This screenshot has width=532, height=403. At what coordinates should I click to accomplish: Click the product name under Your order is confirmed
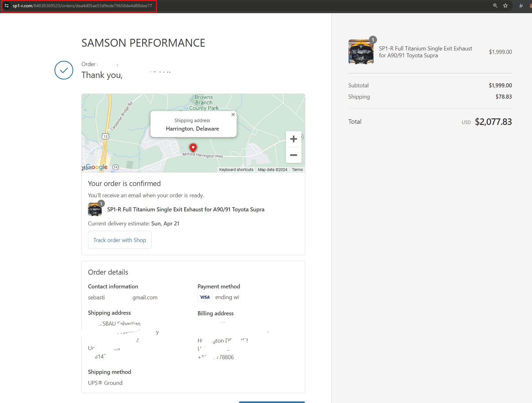186,209
